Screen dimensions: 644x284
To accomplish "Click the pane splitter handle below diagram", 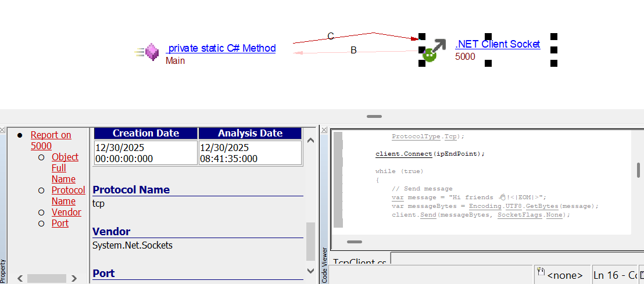I will [x=374, y=117].
